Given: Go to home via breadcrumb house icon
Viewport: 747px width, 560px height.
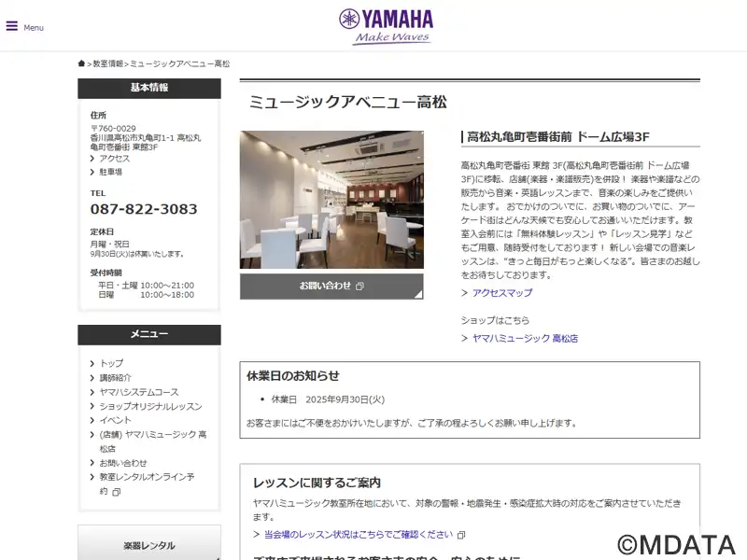Looking at the screenshot, I should (81, 63).
